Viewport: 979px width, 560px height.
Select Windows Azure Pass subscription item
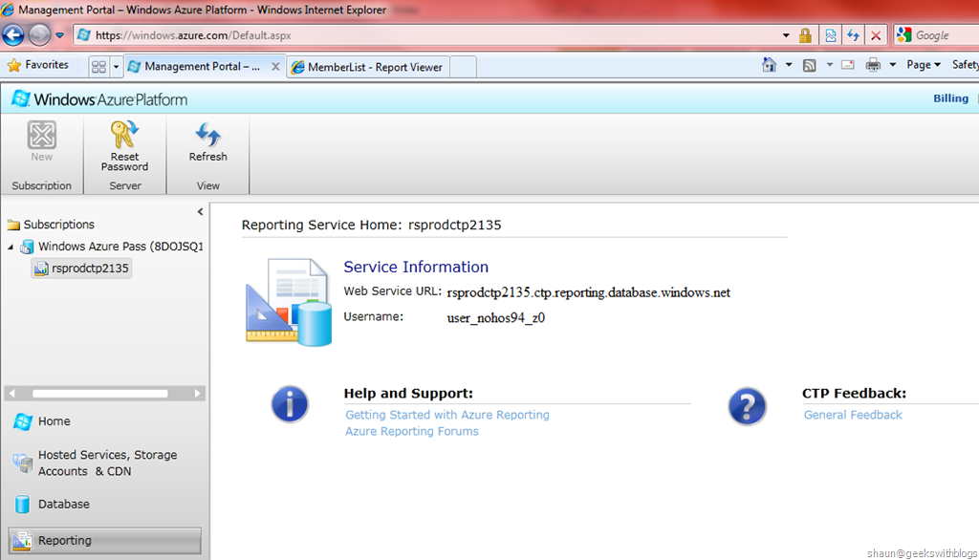(113, 247)
